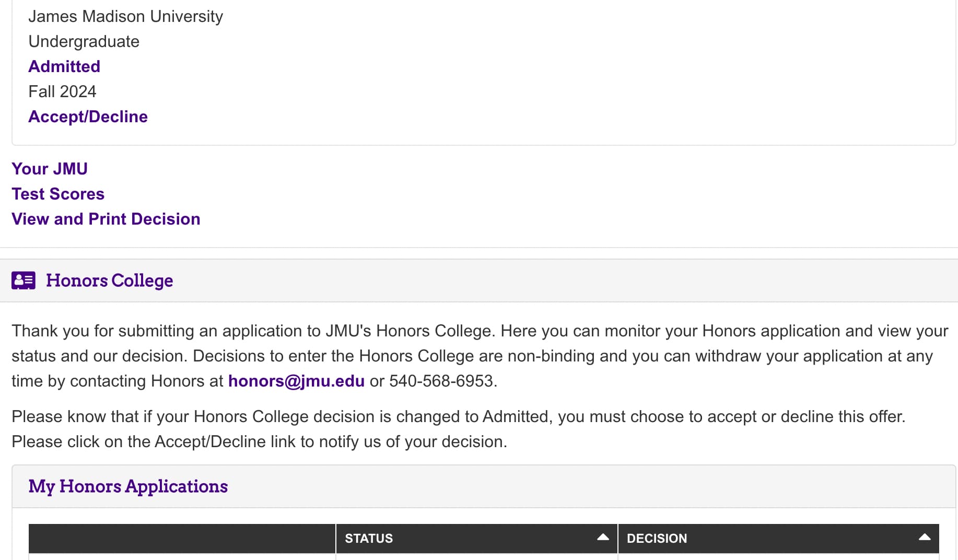Sort by the STATUS column arrow
The image size is (958, 560).
click(x=603, y=538)
